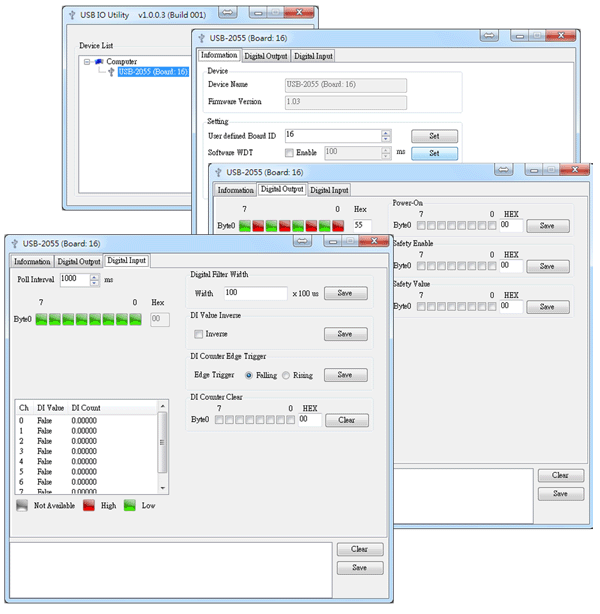This screenshot has height=614, width=600.
Task: Decrease User defined Board ID with down arrow
Action: click(386, 139)
